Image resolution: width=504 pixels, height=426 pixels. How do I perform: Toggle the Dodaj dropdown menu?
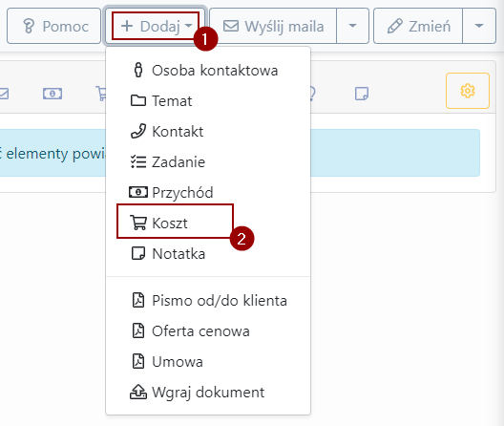156,26
